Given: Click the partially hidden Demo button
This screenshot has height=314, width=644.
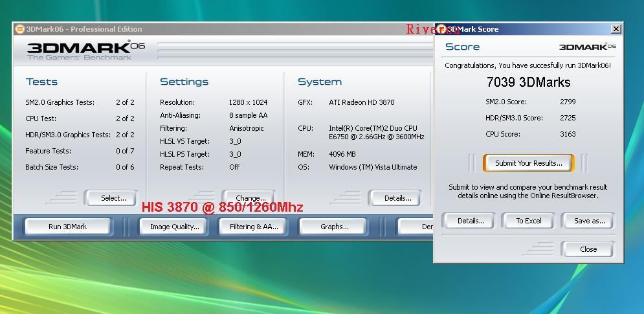Looking at the screenshot, I should pos(416,227).
